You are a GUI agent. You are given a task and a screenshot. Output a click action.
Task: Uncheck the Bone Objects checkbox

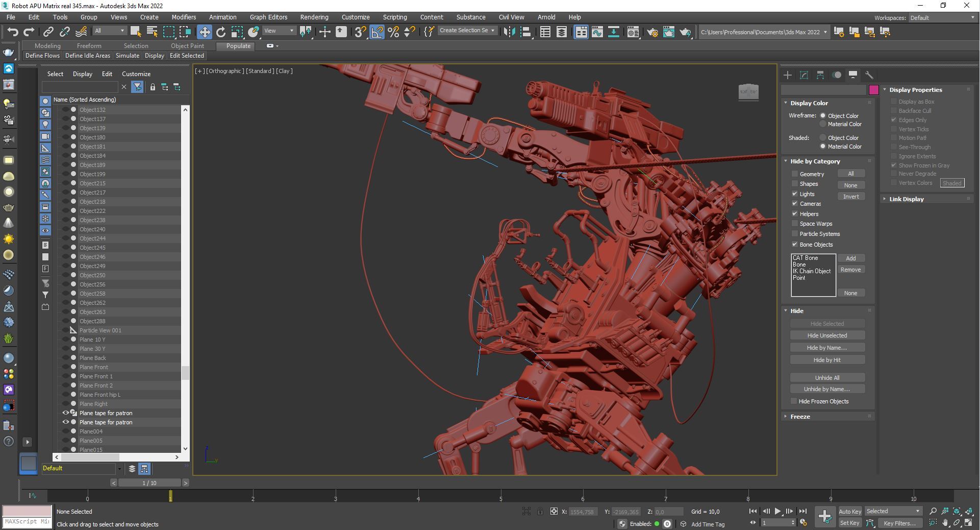click(794, 245)
